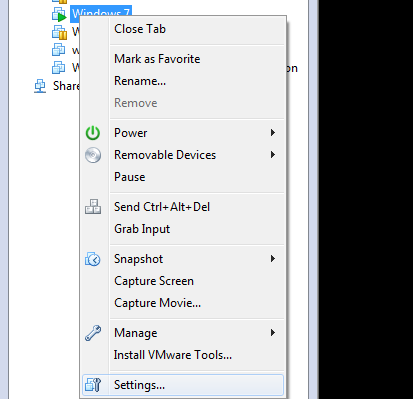The width and height of the screenshot is (413, 399).
Task: Click the running Windows 7 VM icon
Action: pos(59,15)
